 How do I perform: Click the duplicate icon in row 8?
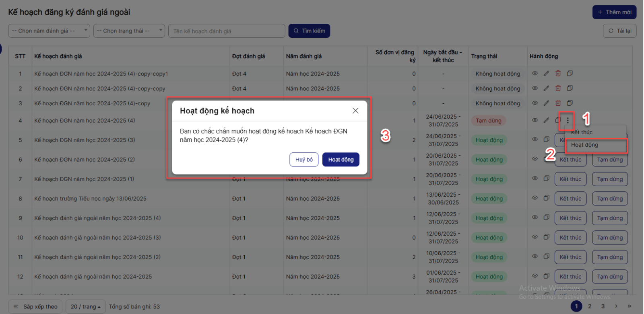click(x=546, y=198)
